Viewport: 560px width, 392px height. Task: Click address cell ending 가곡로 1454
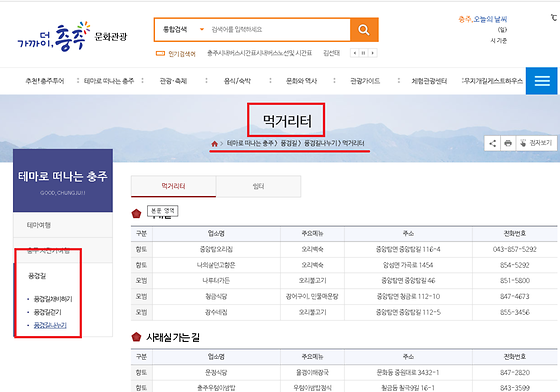click(408, 265)
